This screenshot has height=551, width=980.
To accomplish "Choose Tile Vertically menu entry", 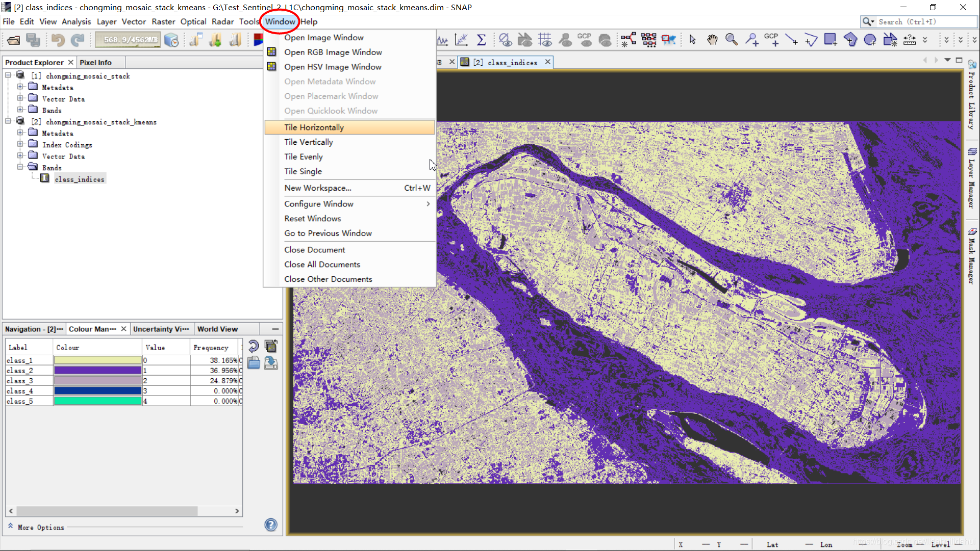I will click(x=350, y=142).
